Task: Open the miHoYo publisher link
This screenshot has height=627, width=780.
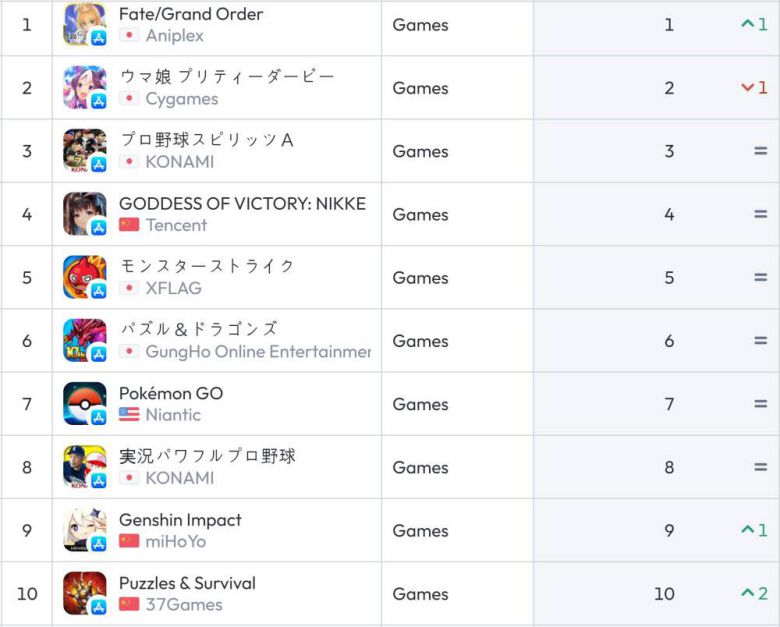Action: click(x=176, y=541)
